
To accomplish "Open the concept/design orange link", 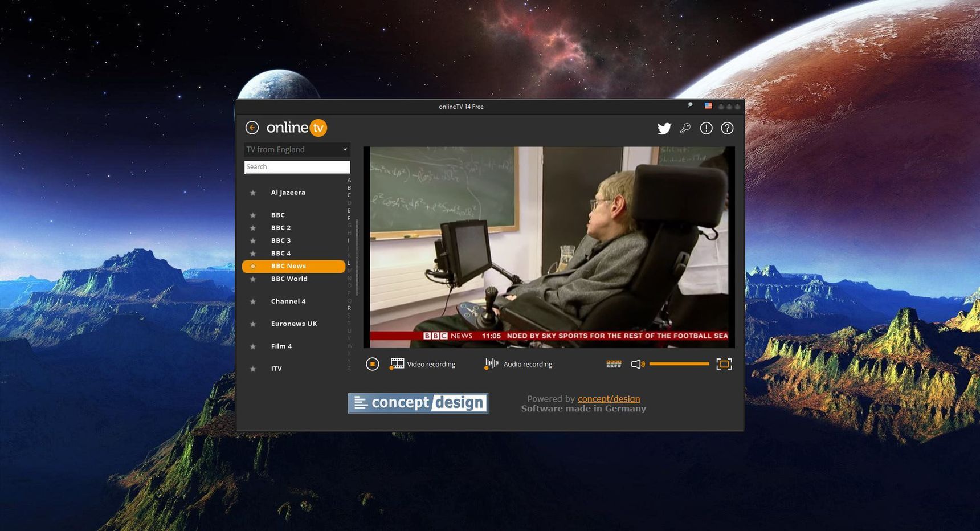I will [x=609, y=399].
